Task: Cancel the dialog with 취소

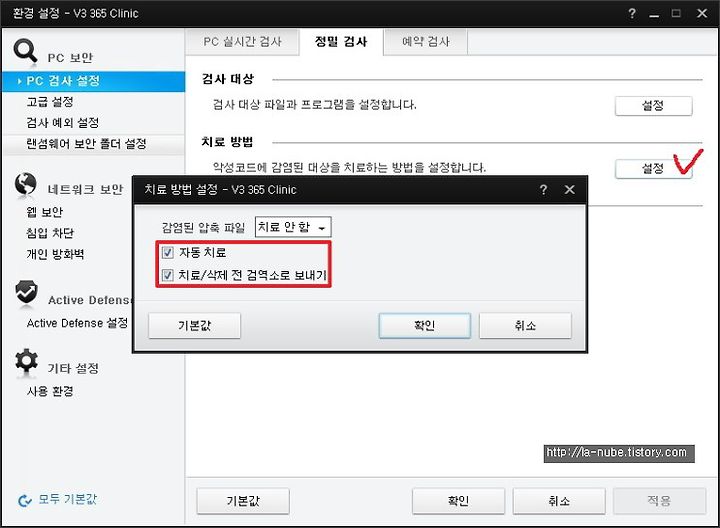Action: click(x=525, y=326)
